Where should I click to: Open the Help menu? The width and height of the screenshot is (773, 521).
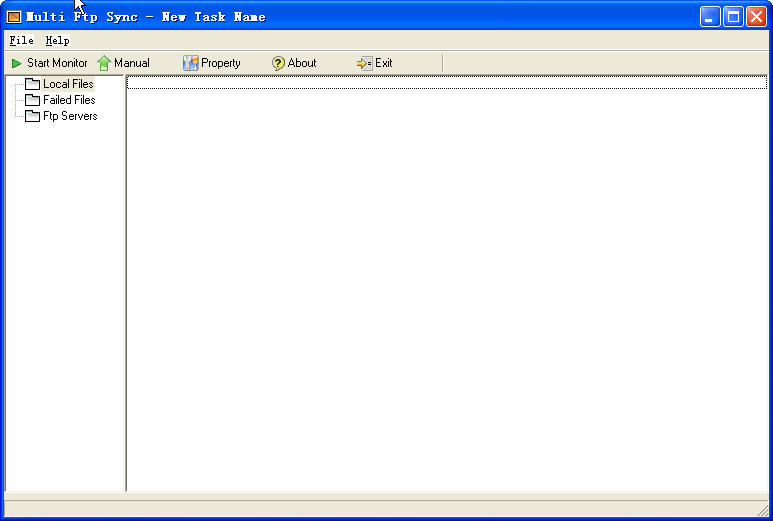click(57, 41)
